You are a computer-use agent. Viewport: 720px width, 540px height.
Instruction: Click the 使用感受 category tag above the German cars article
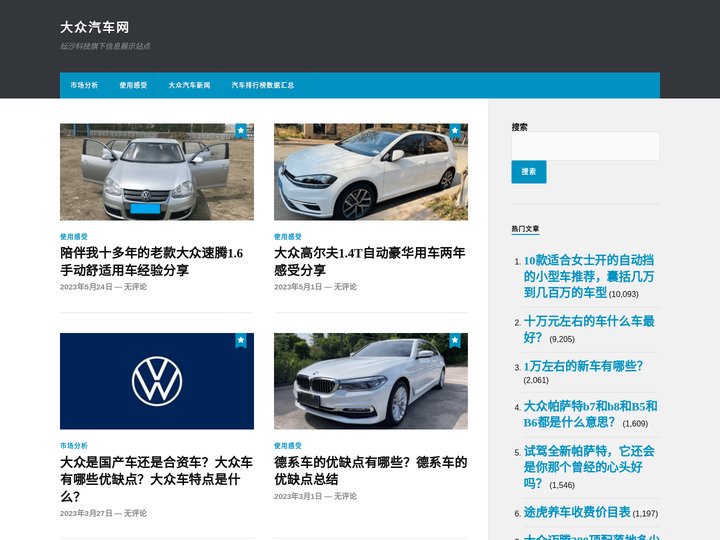pos(288,445)
